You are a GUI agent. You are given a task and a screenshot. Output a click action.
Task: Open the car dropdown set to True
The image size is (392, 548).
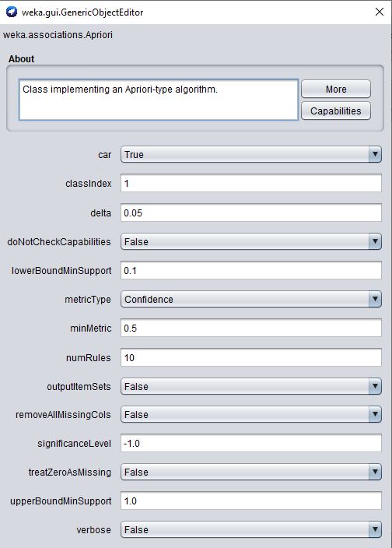pos(251,154)
